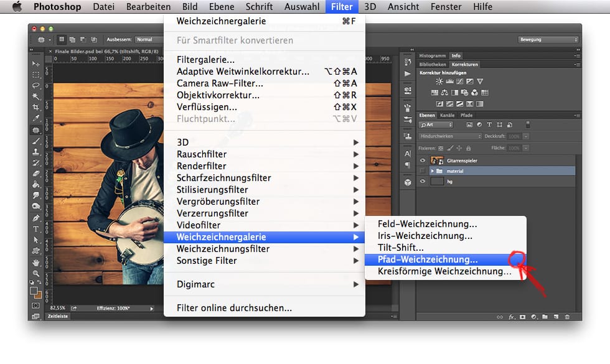
Task: Select the Move tool
Action: (36, 63)
